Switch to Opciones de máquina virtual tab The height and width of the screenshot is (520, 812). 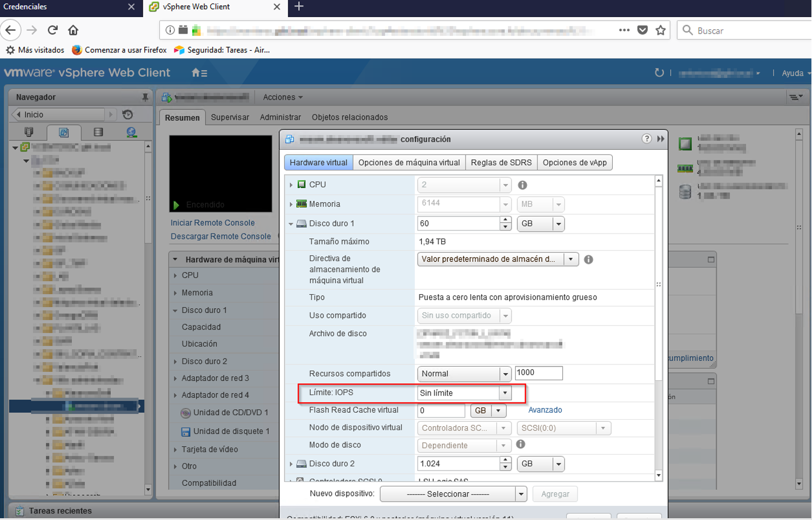(409, 163)
